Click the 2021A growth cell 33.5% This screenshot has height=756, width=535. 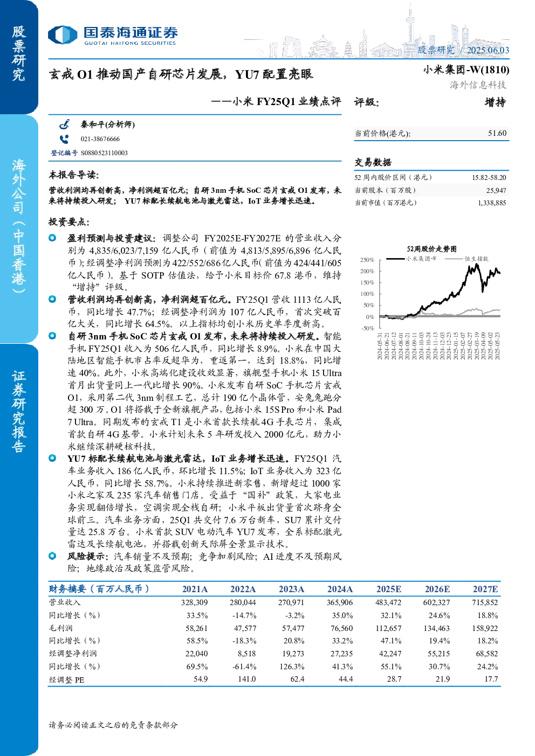pos(197,615)
